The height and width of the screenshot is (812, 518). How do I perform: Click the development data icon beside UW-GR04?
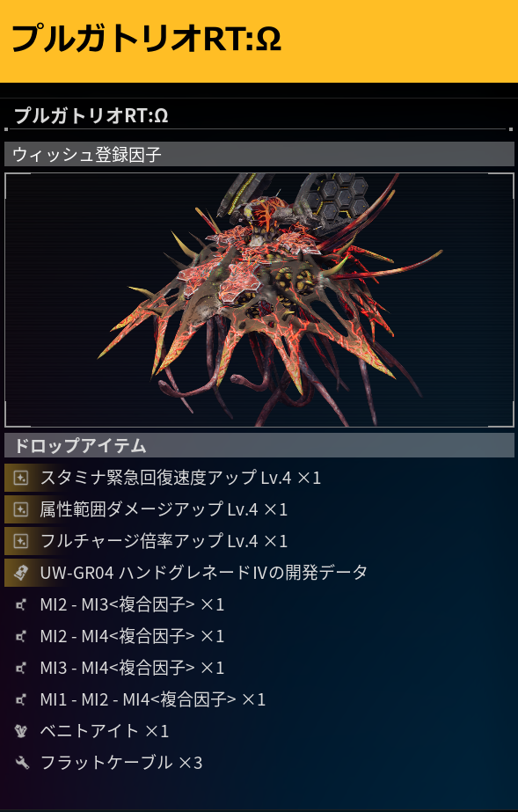[21, 573]
